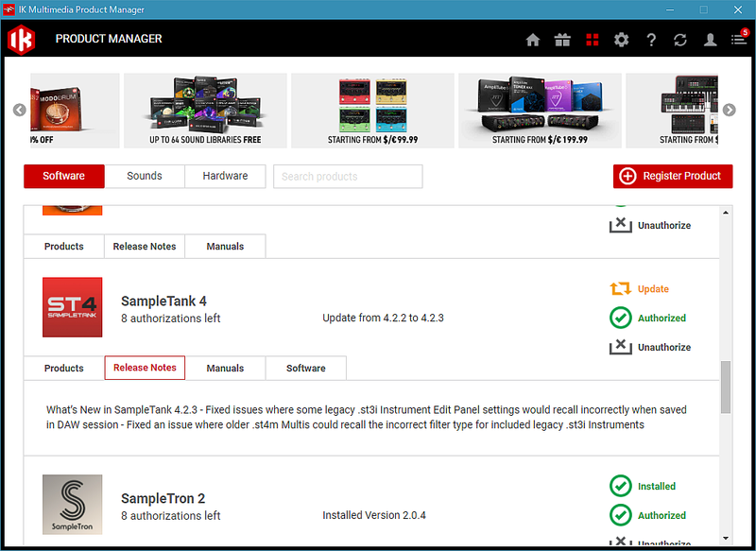
Task: Open SampleTank 4 Products tab
Action: click(x=63, y=368)
